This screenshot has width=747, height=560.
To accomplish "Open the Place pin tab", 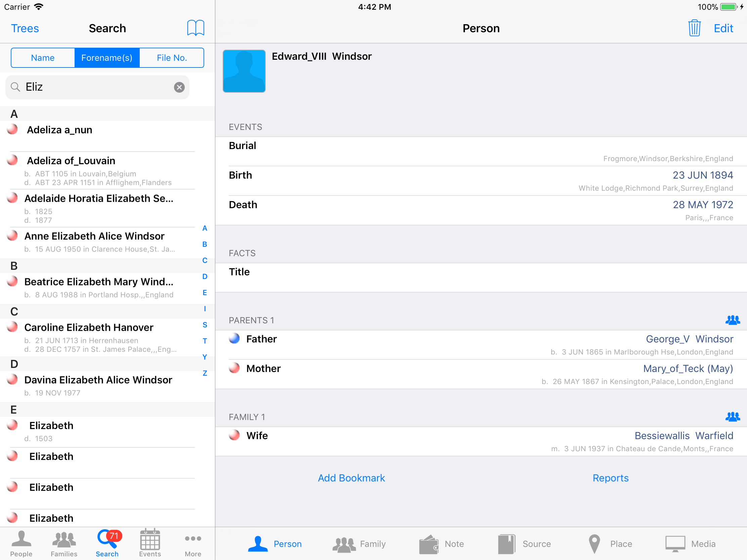I will click(x=610, y=544).
